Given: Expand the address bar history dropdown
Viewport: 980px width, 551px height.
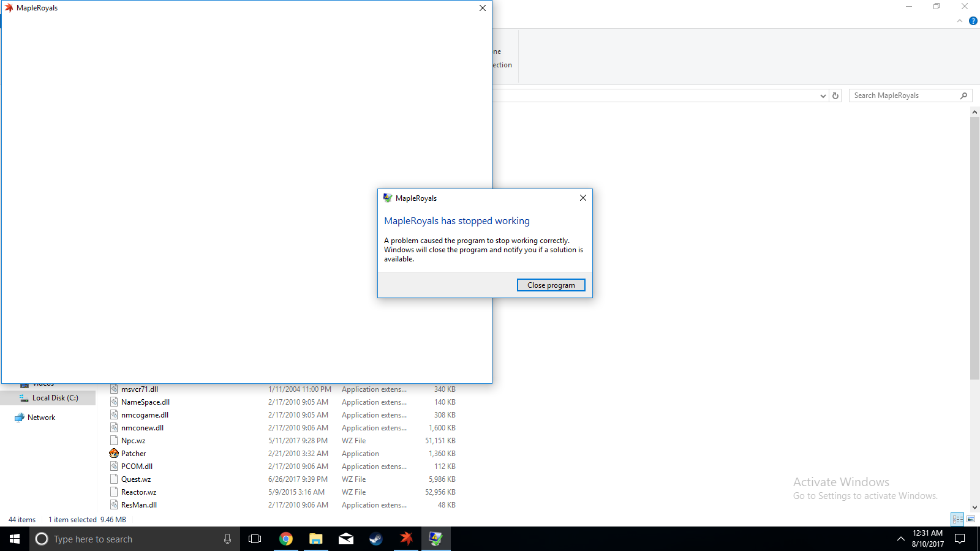Looking at the screenshot, I should [x=823, y=96].
